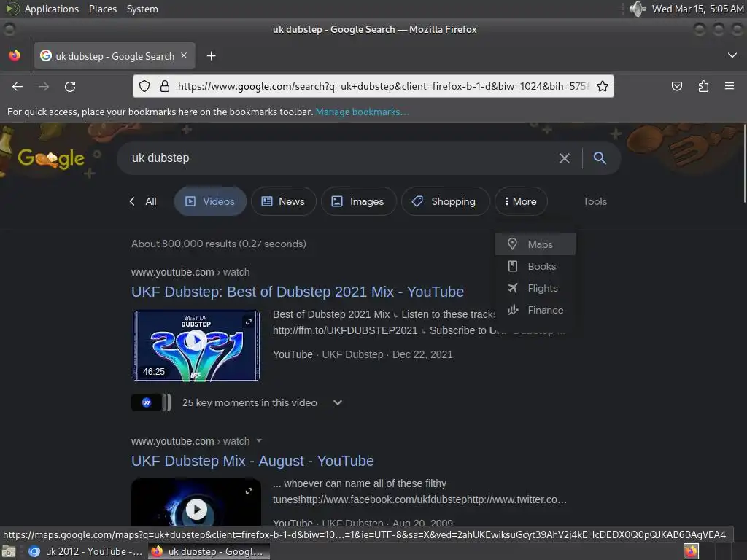The height and width of the screenshot is (560, 747).
Task: Click the Manage bookmarks link
Action: point(362,112)
